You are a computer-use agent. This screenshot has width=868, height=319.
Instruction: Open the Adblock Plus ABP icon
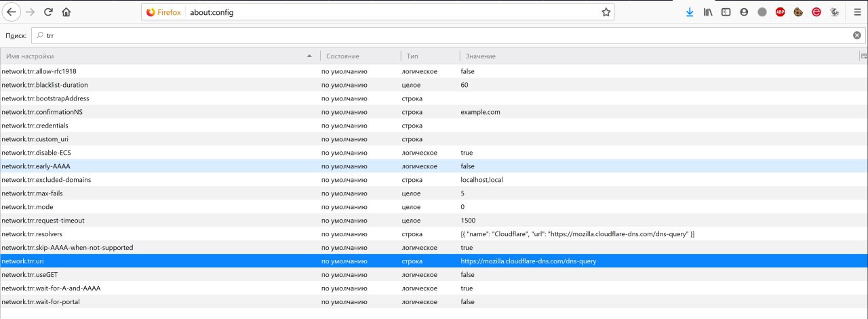[x=781, y=12]
